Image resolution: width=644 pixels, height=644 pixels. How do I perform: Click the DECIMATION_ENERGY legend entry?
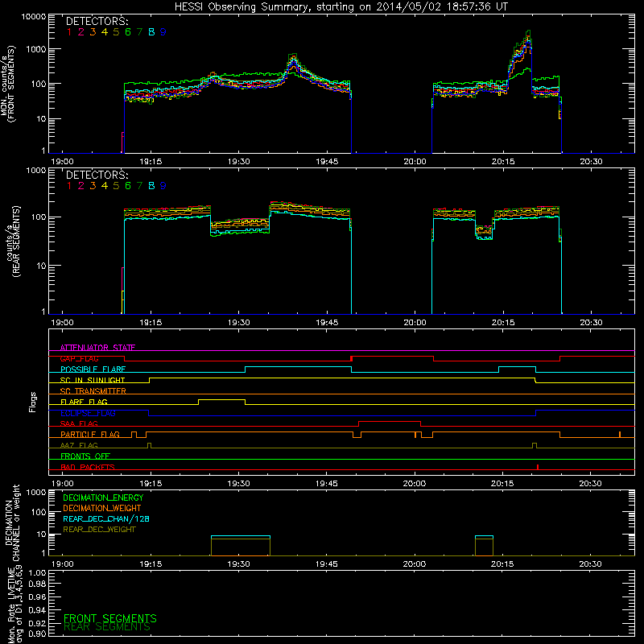click(x=103, y=497)
